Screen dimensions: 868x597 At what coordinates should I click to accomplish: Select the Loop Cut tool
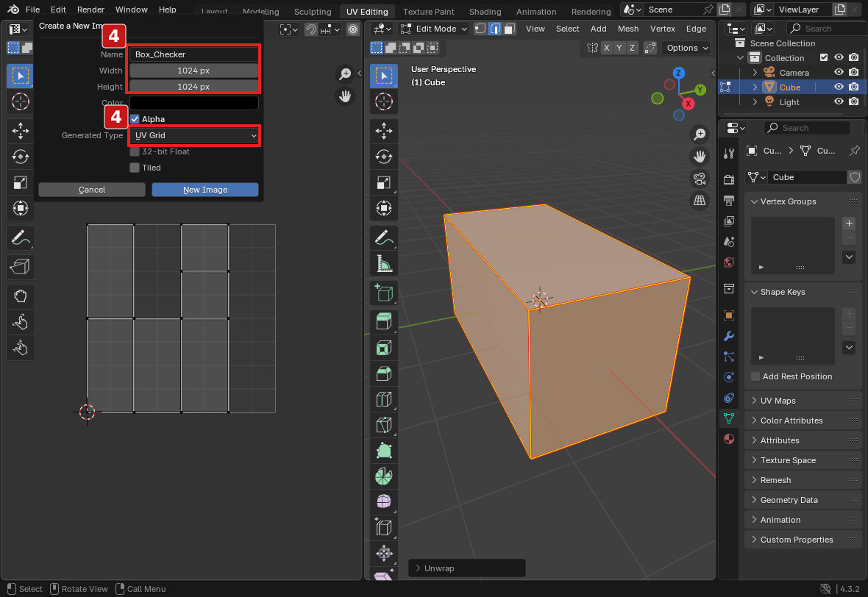click(x=384, y=399)
